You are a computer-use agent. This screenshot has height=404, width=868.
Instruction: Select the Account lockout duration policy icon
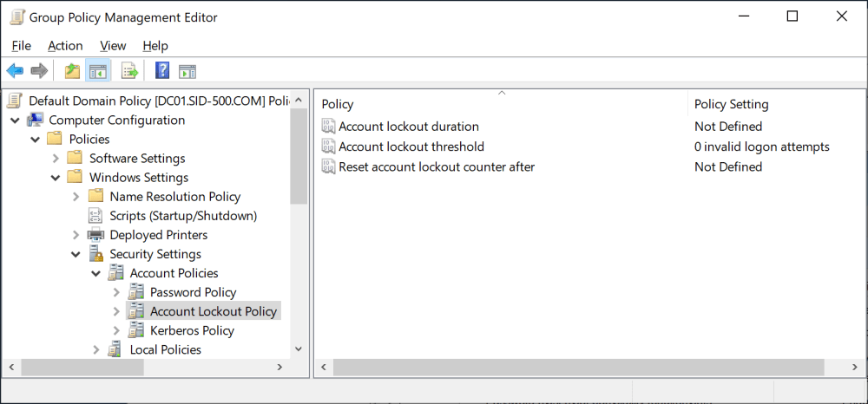pyautogui.click(x=328, y=127)
